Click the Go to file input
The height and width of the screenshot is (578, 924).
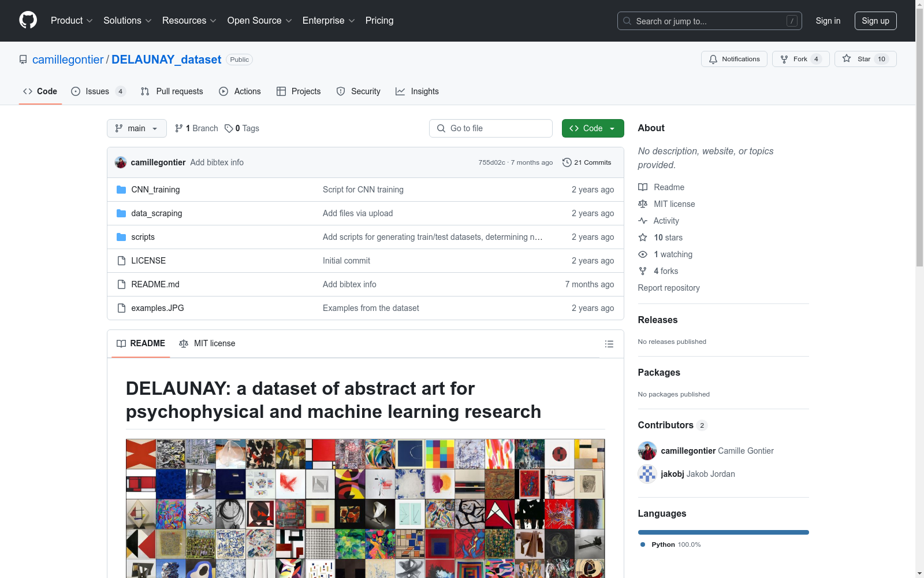(491, 128)
